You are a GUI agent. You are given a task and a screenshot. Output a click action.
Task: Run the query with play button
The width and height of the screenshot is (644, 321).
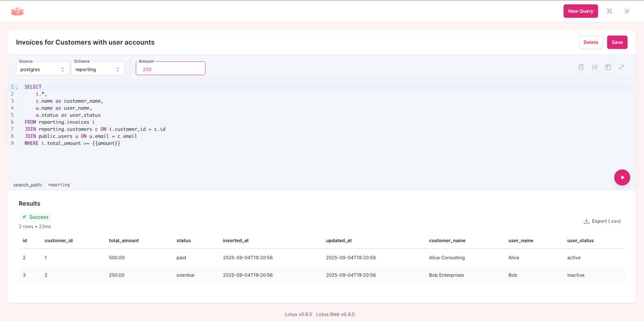tap(622, 177)
